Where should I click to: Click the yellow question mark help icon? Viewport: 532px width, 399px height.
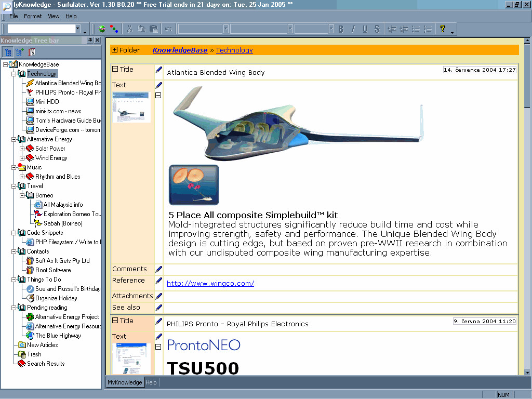click(x=443, y=29)
